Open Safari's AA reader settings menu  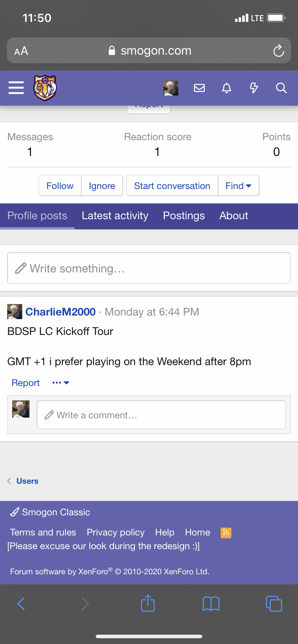pyautogui.click(x=21, y=51)
